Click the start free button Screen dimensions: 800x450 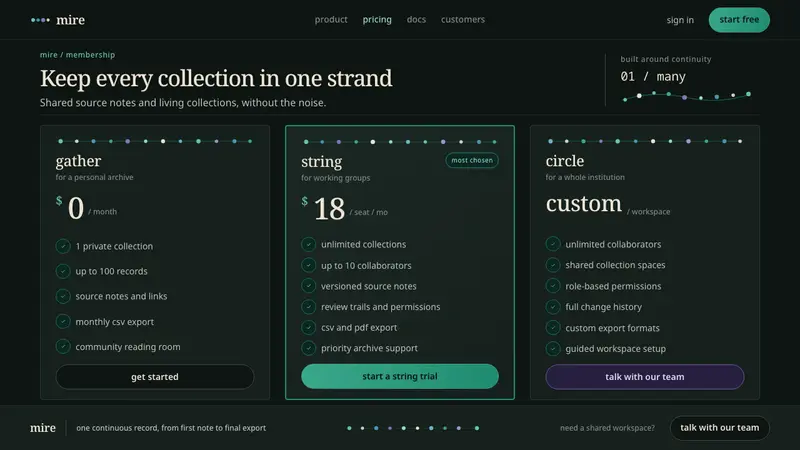point(739,20)
